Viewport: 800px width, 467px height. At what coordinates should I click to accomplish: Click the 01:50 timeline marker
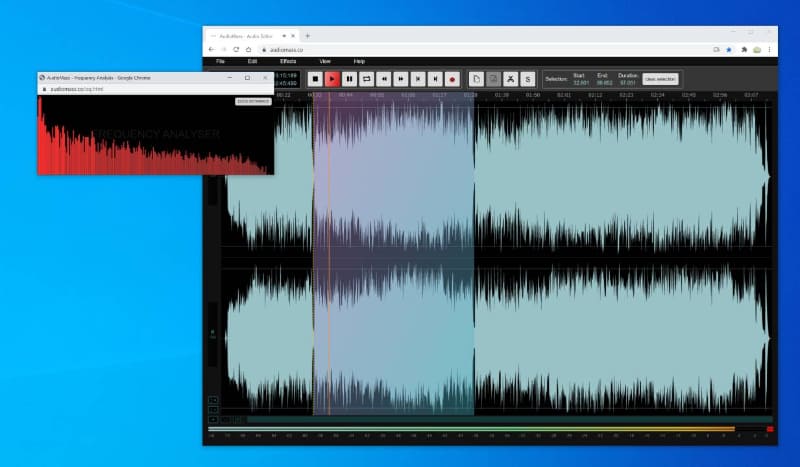pyautogui.click(x=533, y=95)
